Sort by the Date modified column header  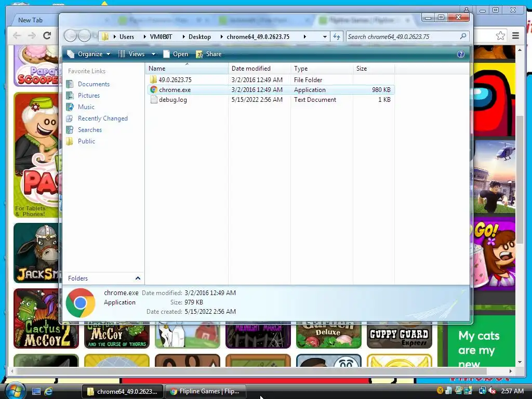260,68
